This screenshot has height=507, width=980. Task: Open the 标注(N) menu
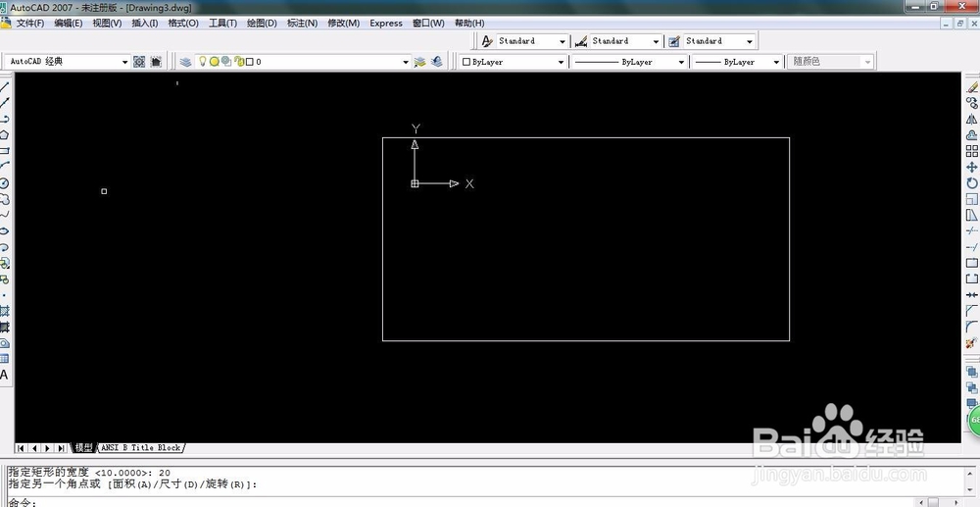click(302, 24)
